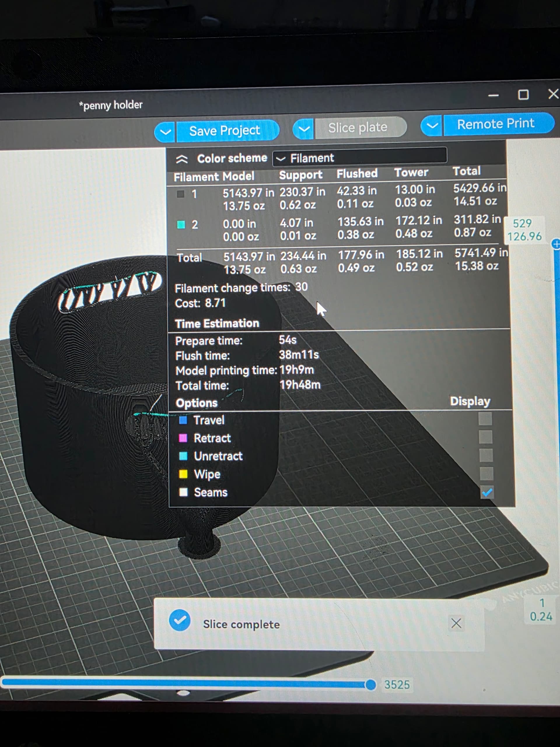Dismiss the Slice complete notification

[x=456, y=623]
